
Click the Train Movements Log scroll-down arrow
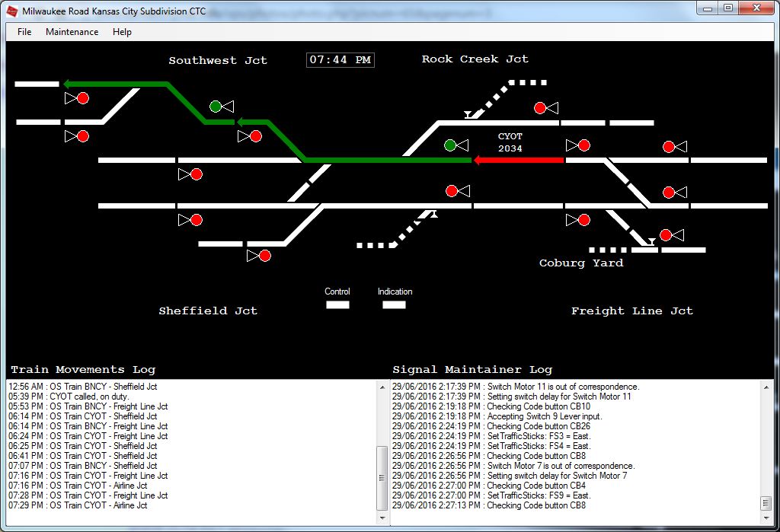coord(382,518)
